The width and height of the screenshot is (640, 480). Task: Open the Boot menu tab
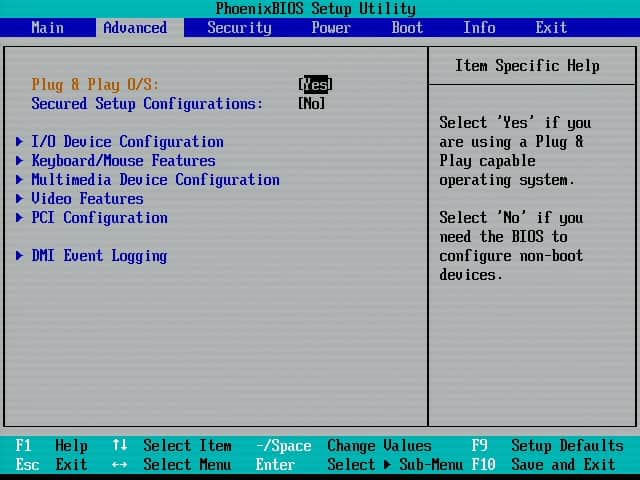point(407,28)
